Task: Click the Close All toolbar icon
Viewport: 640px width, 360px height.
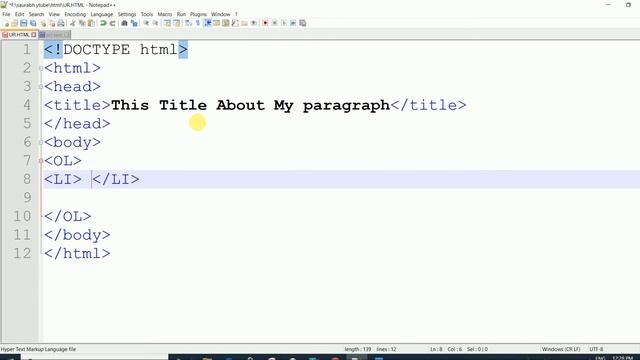Action: pyautogui.click(x=52, y=23)
